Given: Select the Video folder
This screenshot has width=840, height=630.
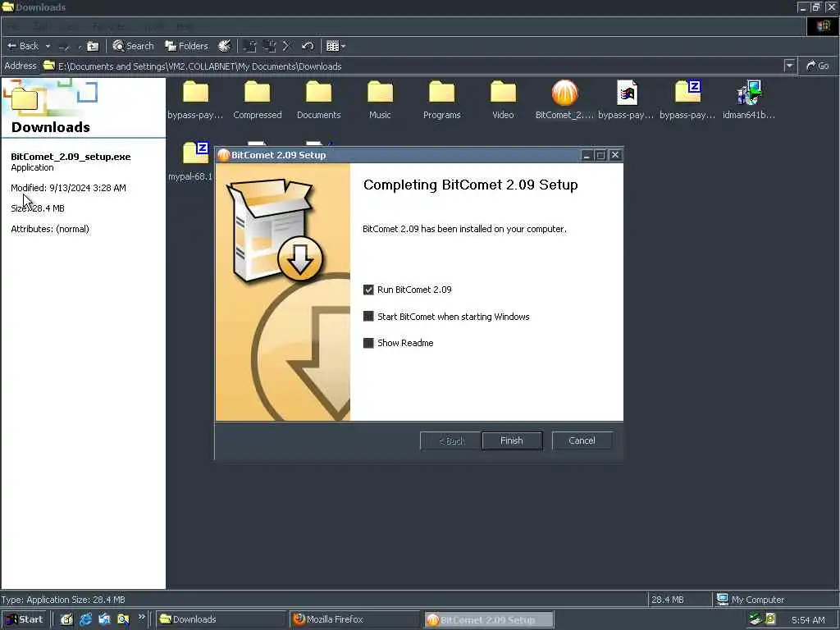Looking at the screenshot, I should [x=503, y=100].
